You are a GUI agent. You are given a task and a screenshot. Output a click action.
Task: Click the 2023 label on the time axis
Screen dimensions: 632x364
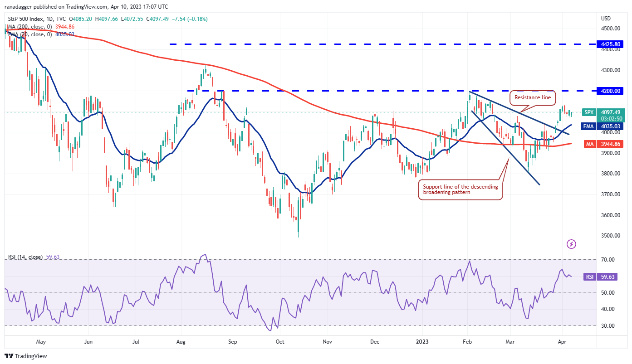point(423,342)
